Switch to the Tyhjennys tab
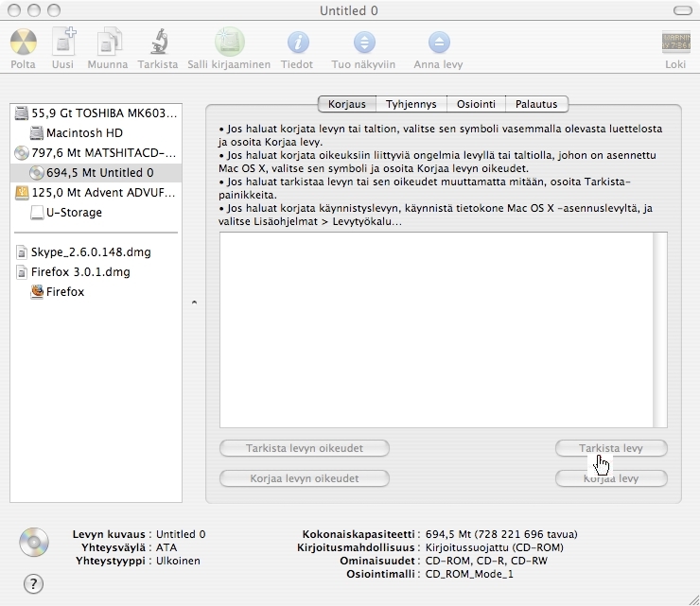This screenshot has height=606, width=700. click(x=409, y=104)
